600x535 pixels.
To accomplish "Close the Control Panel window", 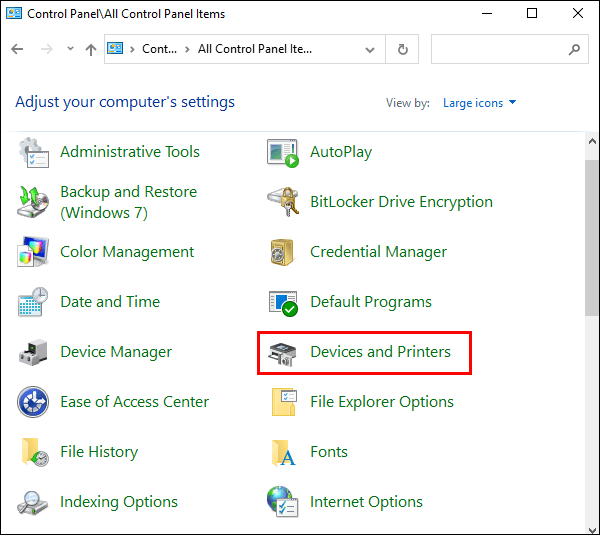I will click(577, 13).
